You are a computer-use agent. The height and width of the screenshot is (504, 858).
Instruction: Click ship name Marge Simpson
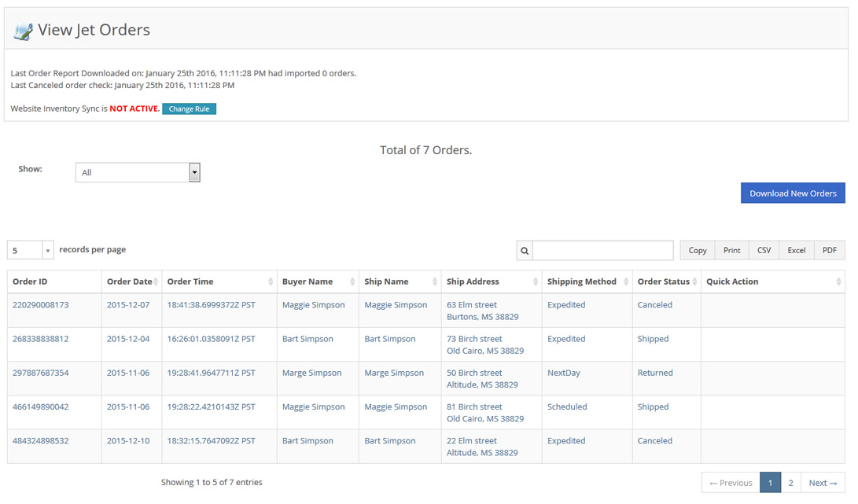click(x=394, y=373)
